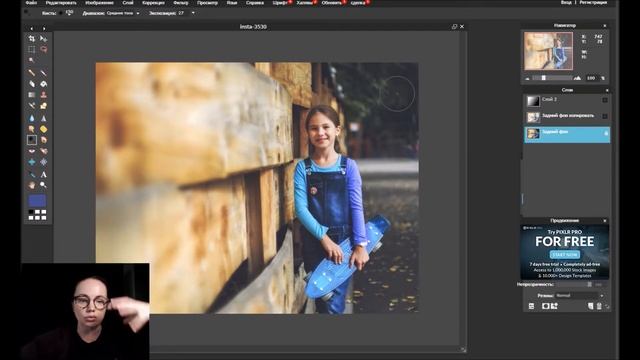Screen dimensions: 640x360
Task: Select the Magic Wand tool
Action: click(x=31, y=60)
